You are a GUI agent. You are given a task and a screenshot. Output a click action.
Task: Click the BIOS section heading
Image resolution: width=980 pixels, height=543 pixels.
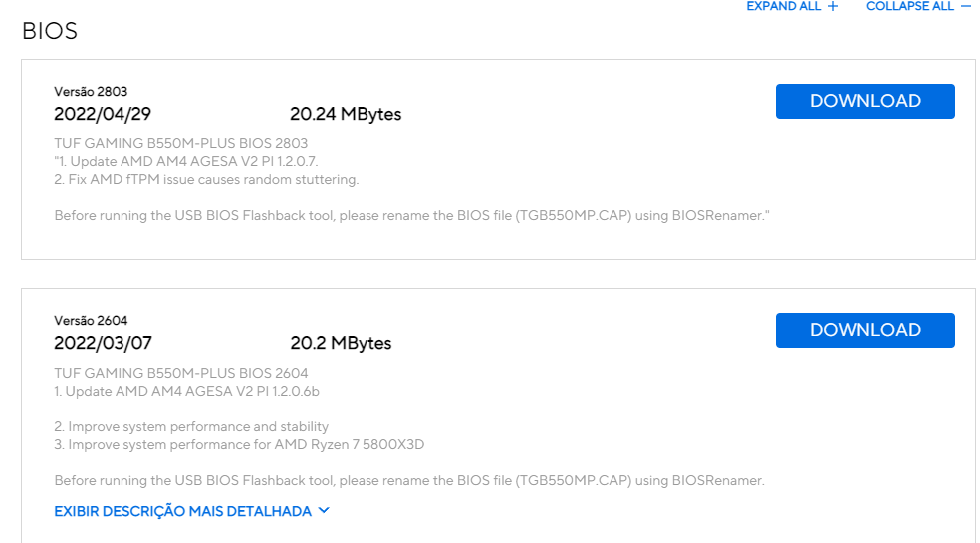point(50,31)
